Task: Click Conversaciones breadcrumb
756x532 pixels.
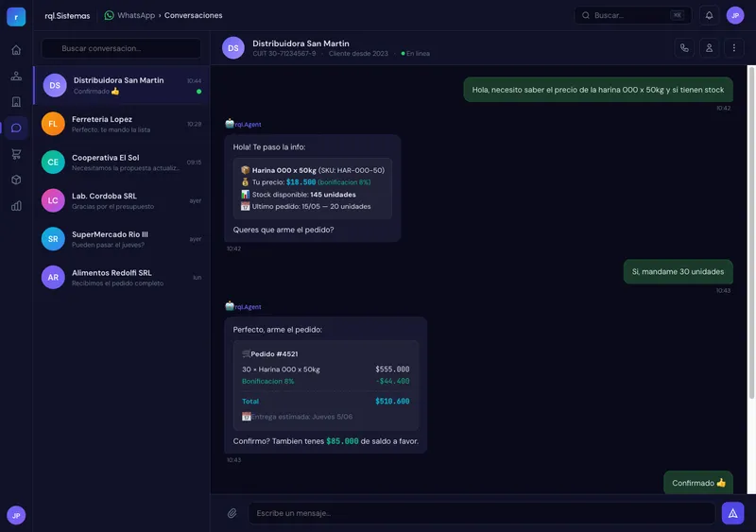Action: coord(194,15)
